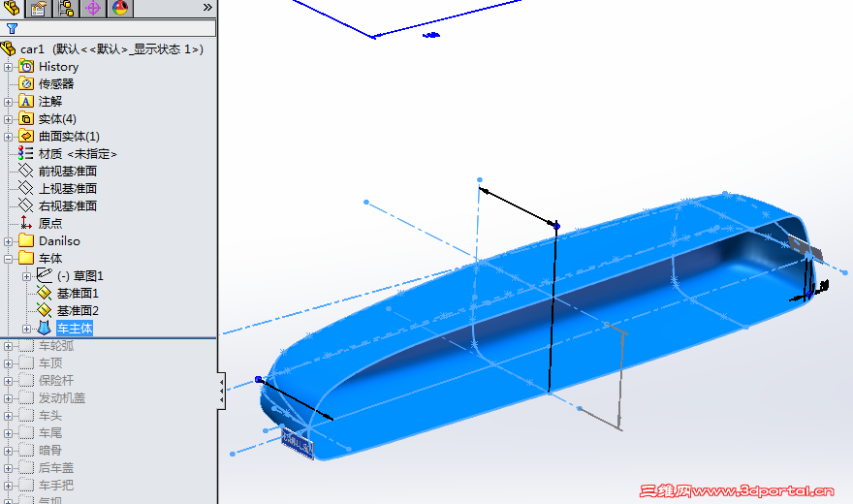The width and height of the screenshot is (853, 504).
Task: Expand the 车轮弧 folder
Action: tap(8, 346)
